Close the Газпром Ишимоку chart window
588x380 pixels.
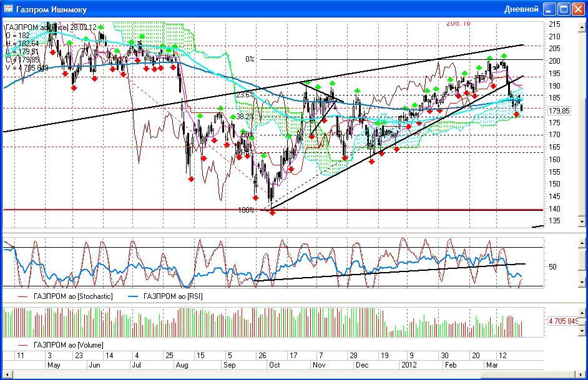pyautogui.click(x=577, y=9)
